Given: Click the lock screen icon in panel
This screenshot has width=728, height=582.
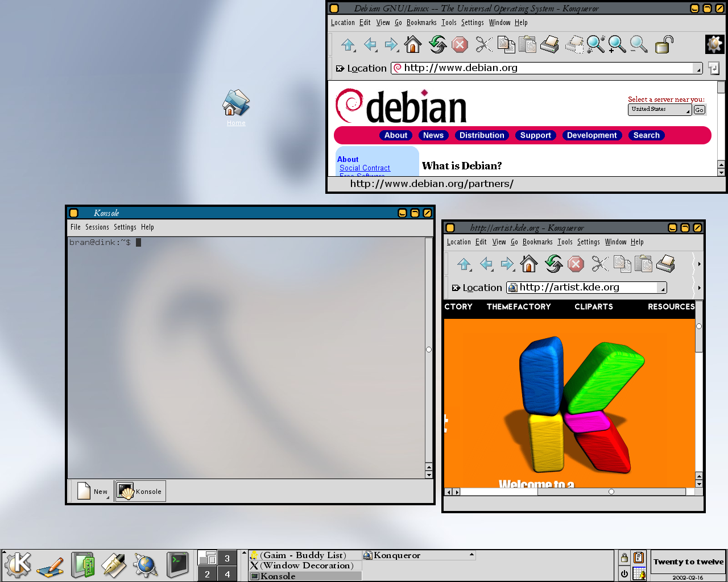Looking at the screenshot, I should [x=624, y=558].
